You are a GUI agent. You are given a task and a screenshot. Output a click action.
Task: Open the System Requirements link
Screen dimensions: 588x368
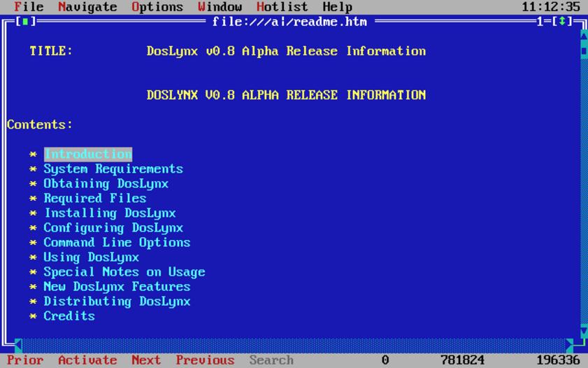(x=113, y=169)
